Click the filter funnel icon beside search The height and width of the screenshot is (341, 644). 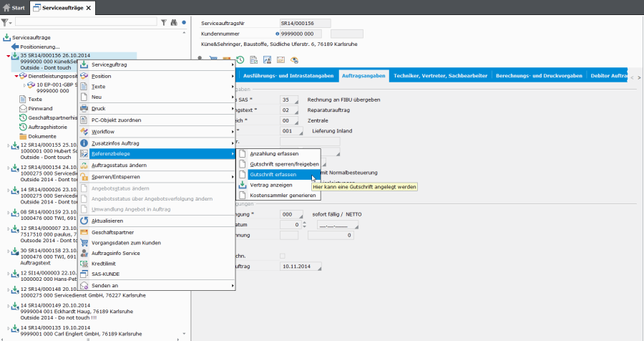pos(164,23)
